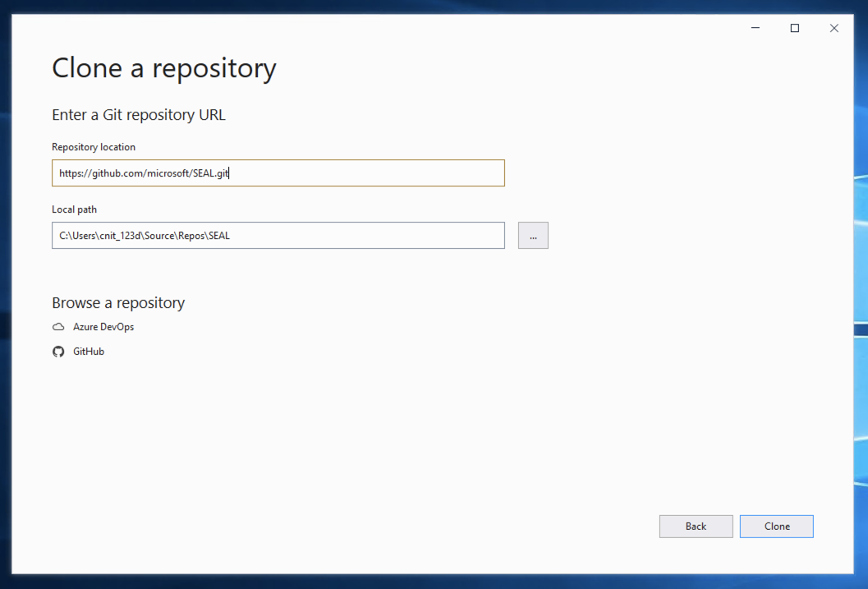Close the Clone a repository dialog
The height and width of the screenshot is (589, 868).
(834, 28)
